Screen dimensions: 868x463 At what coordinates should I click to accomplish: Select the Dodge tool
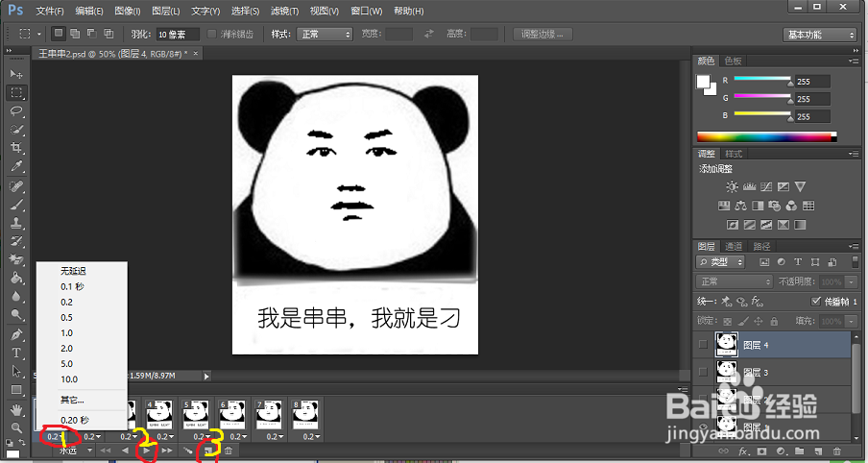(16, 314)
